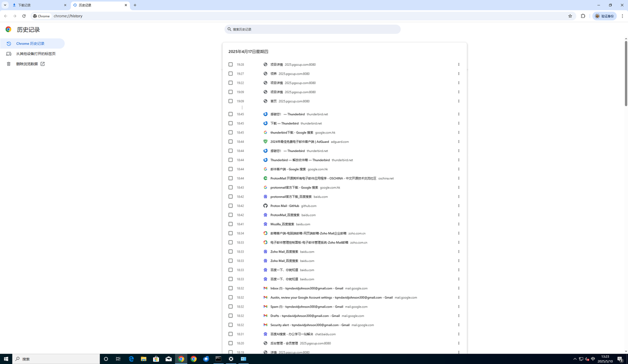Select checkbox for Proton Mail · GitHub
This screenshot has height=364, width=628.
[x=231, y=206]
